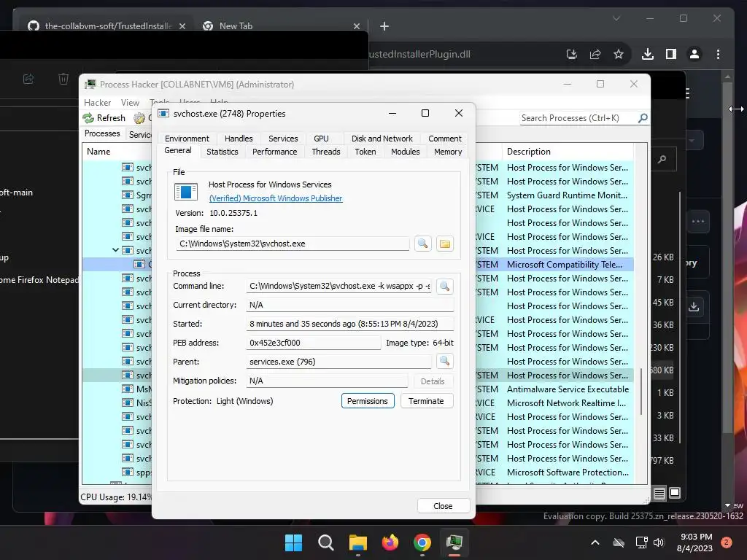This screenshot has width=747, height=560.
Task: Open Chrome profile icon
Action: [x=694, y=54]
